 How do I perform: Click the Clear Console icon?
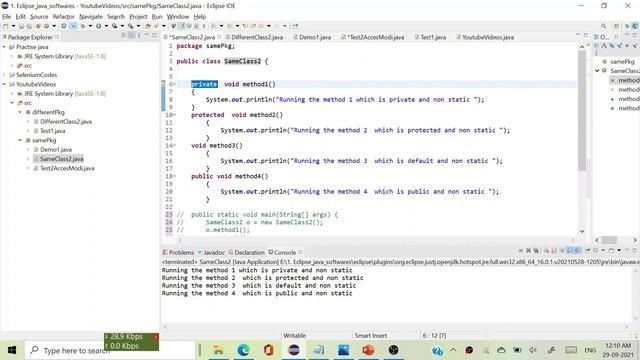(547, 251)
